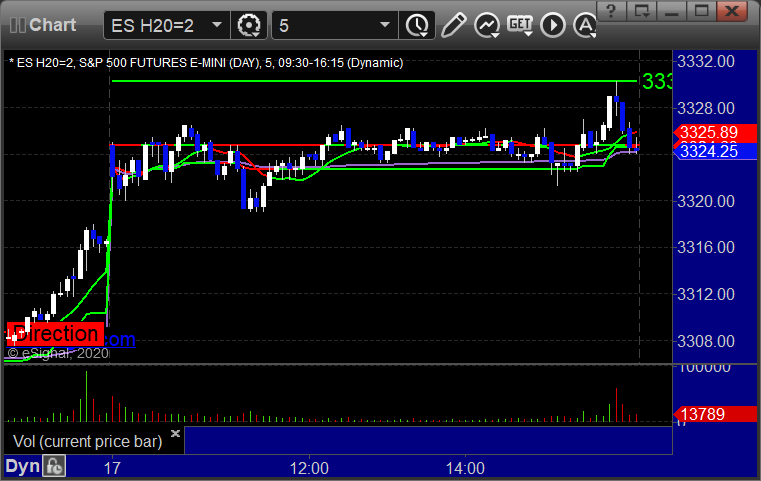Click the play replay icon
The image size is (761, 481).
click(x=553, y=24)
